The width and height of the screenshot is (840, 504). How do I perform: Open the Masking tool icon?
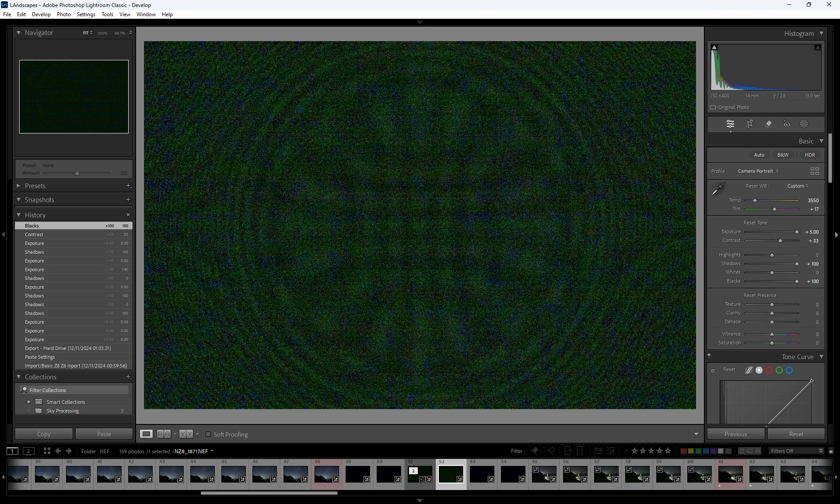click(804, 124)
